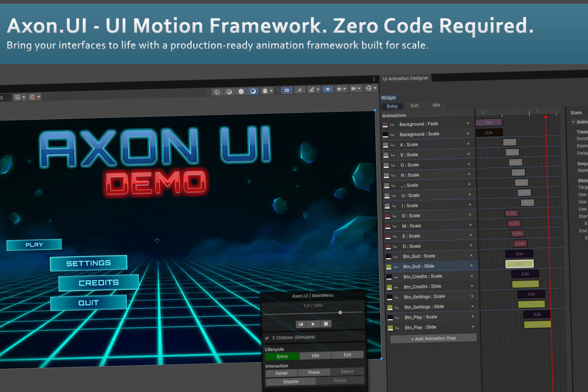Click the Add Animation Step button
The image size is (588, 392).
[433, 339]
